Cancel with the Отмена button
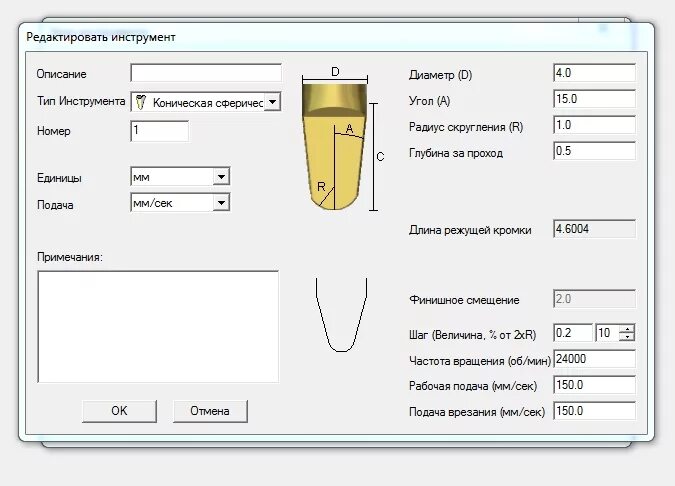Screen dimensions: 675x486 click(x=210, y=411)
